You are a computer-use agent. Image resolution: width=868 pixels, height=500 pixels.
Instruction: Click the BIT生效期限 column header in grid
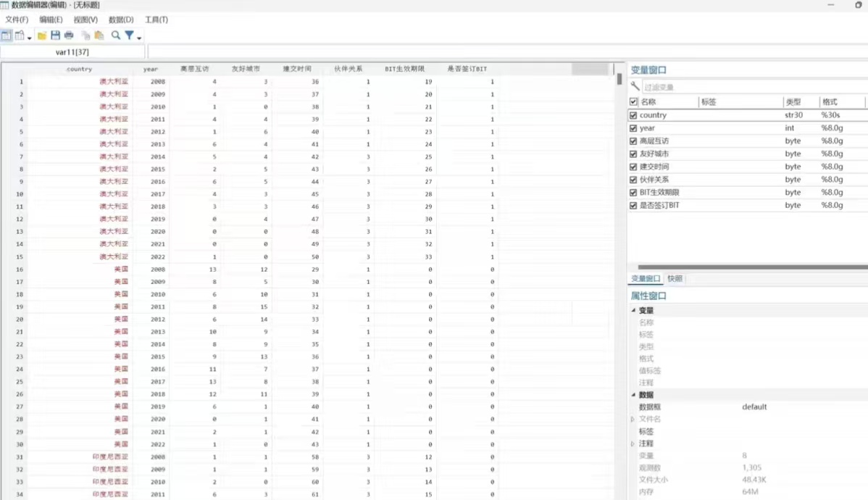pyautogui.click(x=405, y=70)
